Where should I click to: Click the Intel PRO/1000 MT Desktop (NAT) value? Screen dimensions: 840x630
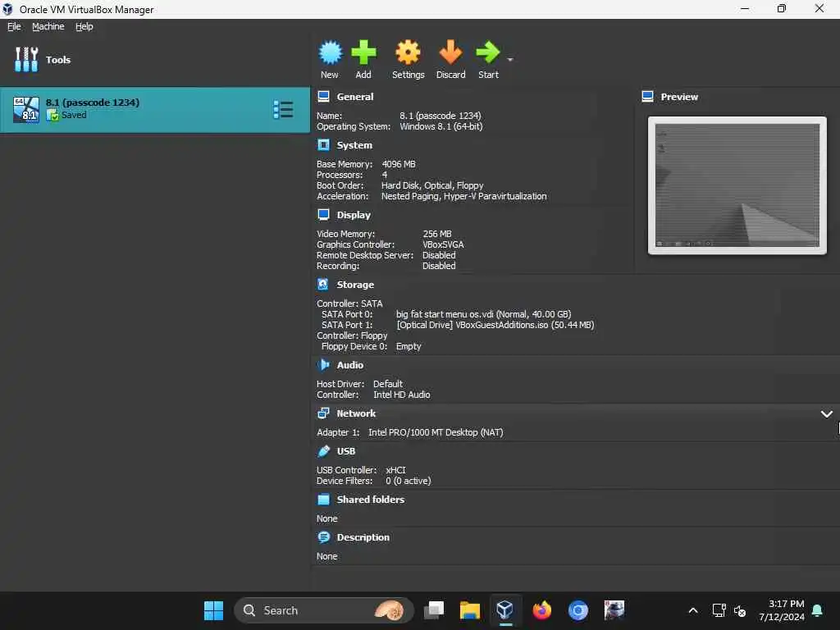point(436,432)
